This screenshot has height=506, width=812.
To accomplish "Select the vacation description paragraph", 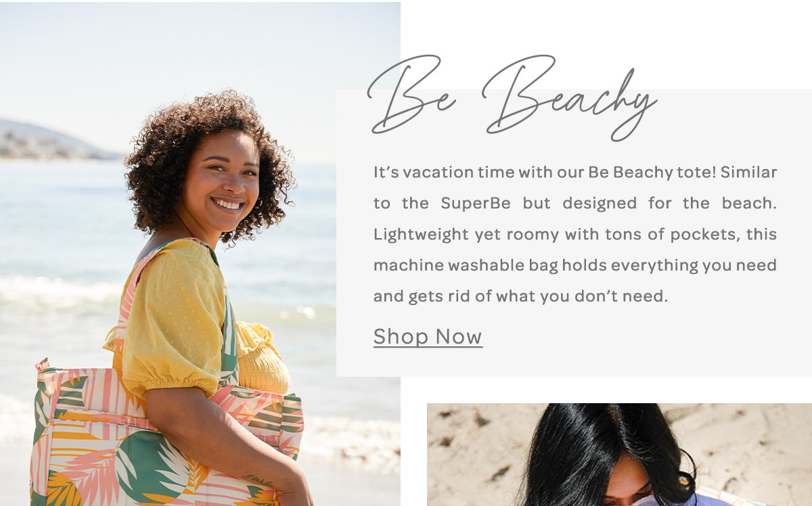I will coord(575,234).
